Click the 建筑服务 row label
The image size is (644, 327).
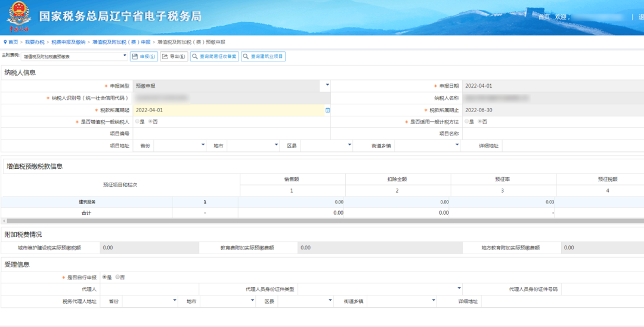click(x=87, y=202)
